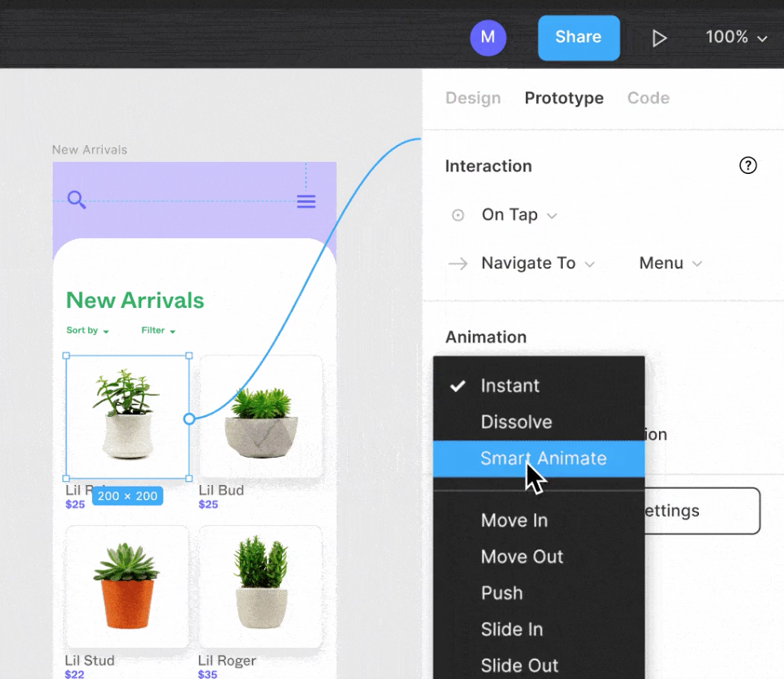Open the Menu destination dropdown
Image resolution: width=784 pixels, height=679 pixels.
point(670,264)
